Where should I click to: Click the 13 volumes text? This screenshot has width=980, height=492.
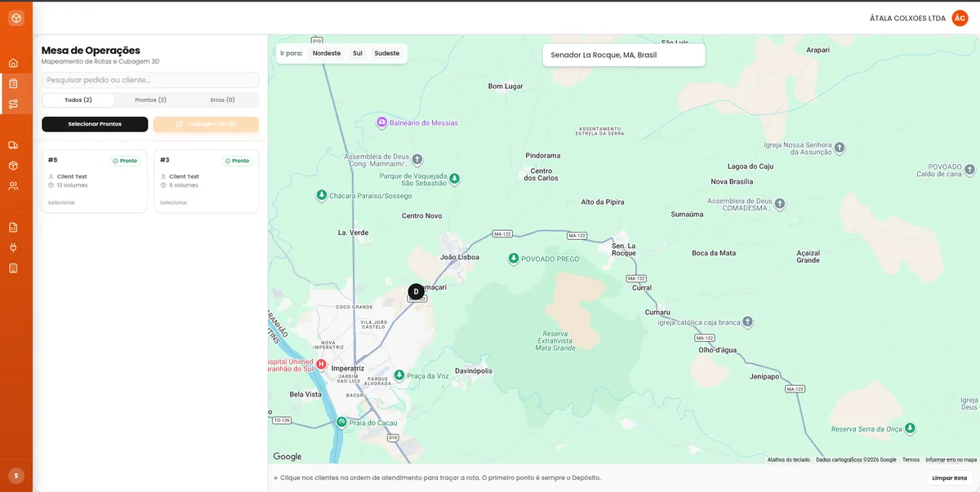(x=72, y=185)
